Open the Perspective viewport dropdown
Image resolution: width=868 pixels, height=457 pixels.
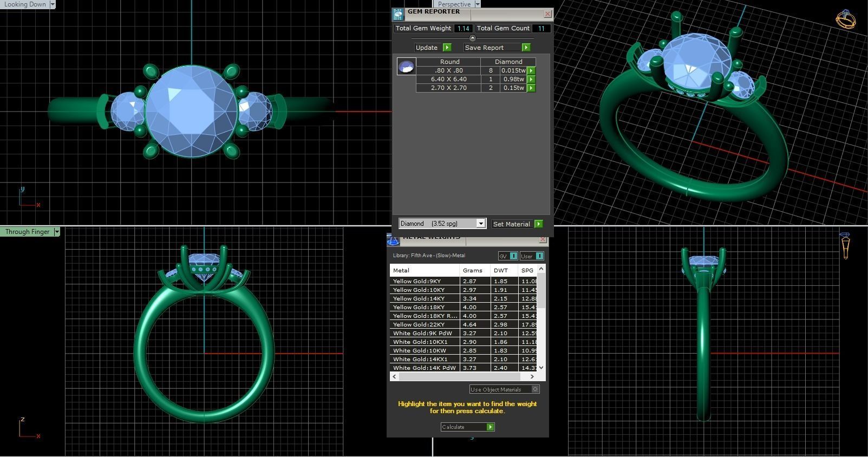pos(477,4)
